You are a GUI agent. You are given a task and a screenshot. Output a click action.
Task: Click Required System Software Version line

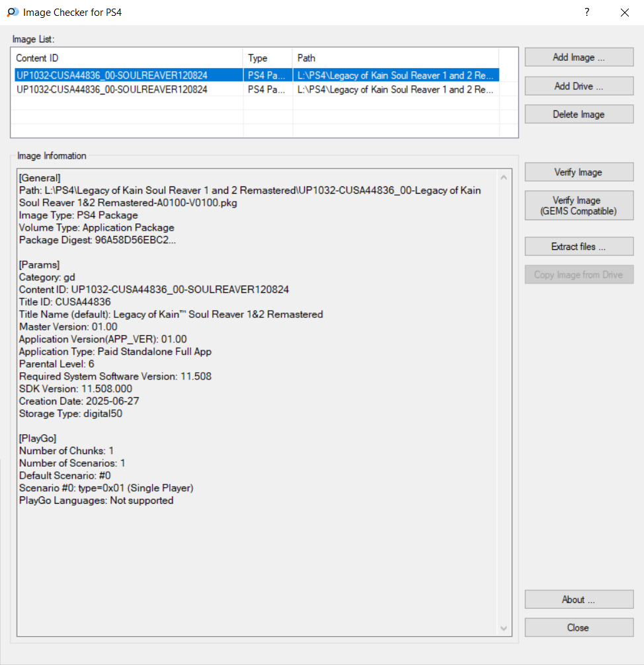(x=116, y=376)
